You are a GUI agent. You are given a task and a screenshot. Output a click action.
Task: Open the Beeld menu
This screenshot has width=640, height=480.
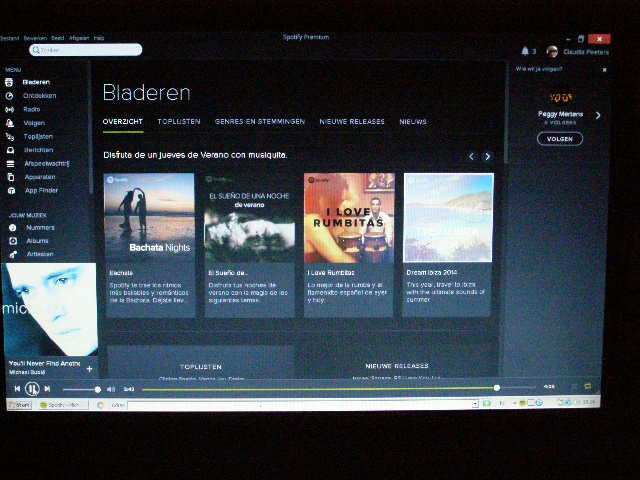point(58,38)
